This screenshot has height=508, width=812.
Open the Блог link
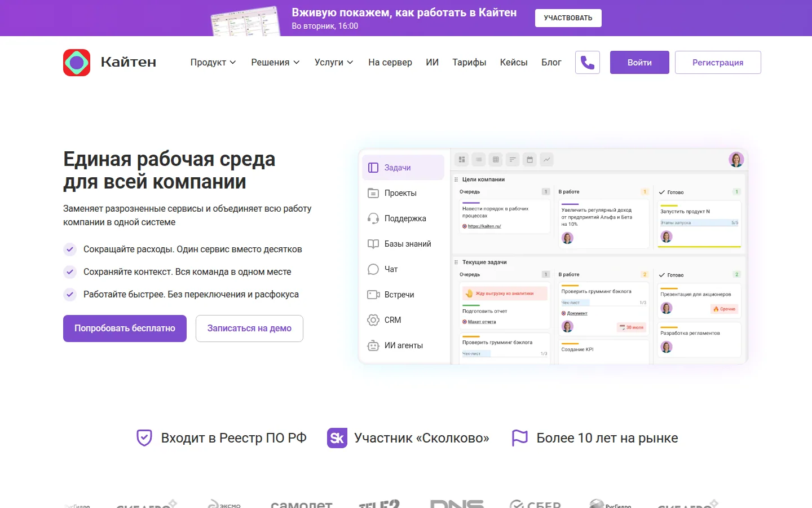coord(551,63)
